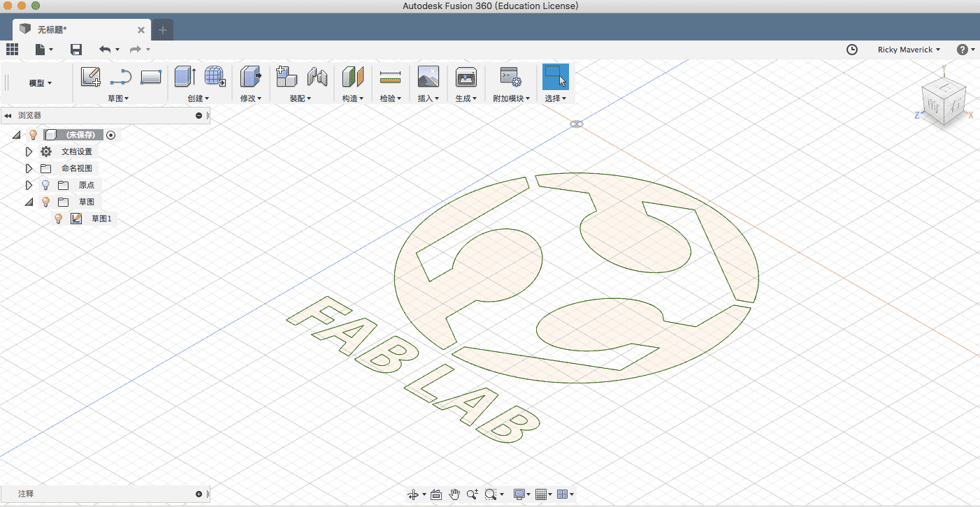Toggle visibility bulb of the 草图 folder
The width and height of the screenshot is (980, 507).
tap(45, 202)
